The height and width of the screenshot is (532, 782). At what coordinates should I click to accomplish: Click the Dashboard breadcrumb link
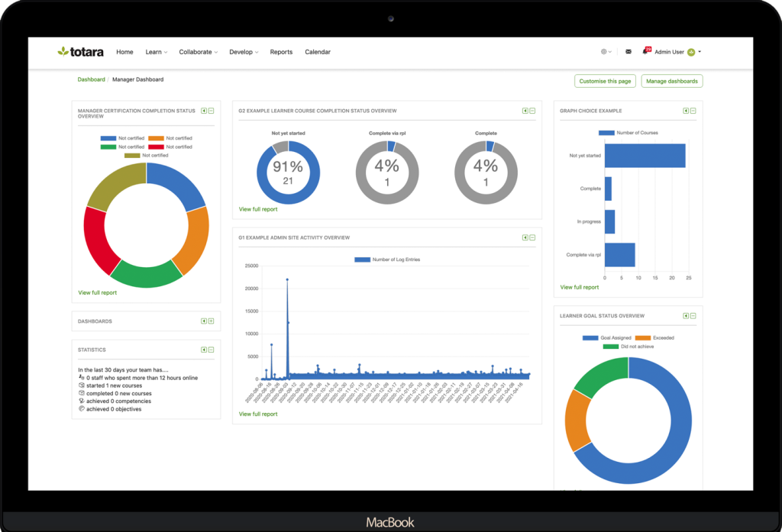click(91, 79)
